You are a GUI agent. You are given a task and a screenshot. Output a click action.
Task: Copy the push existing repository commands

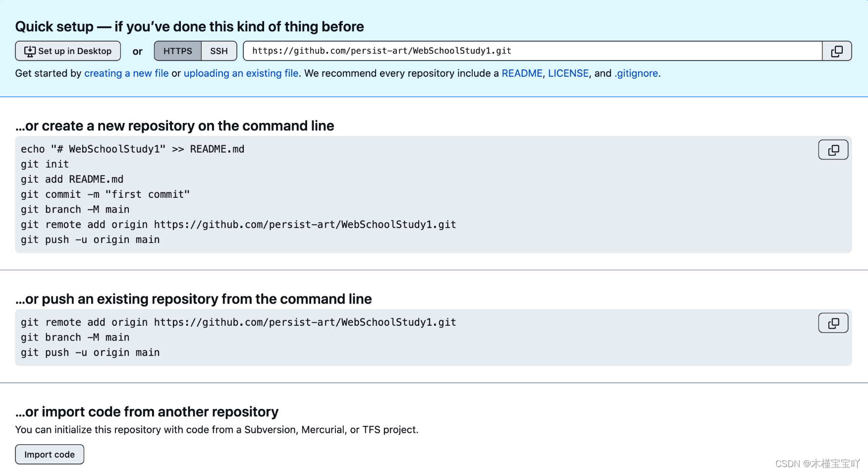(x=833, y=323)
